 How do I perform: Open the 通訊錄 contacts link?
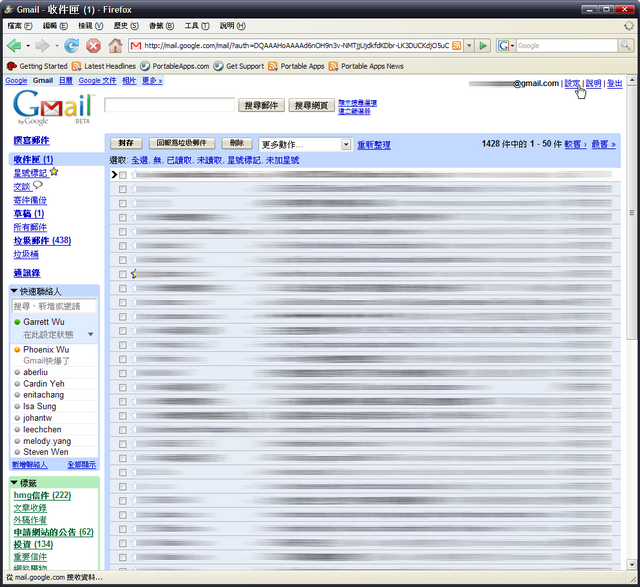(x=27, y=273)
